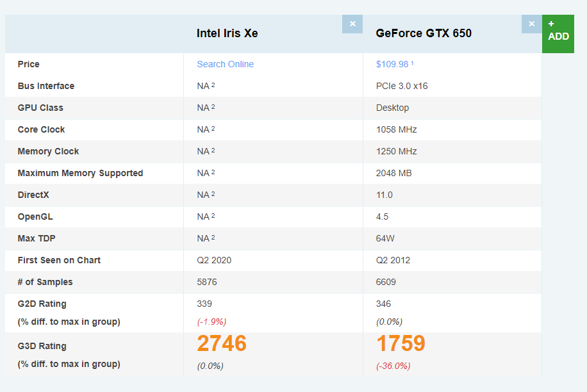Select the 64W Max TDP value
This screenshot has width=587, height=392.
pos(385,238)
